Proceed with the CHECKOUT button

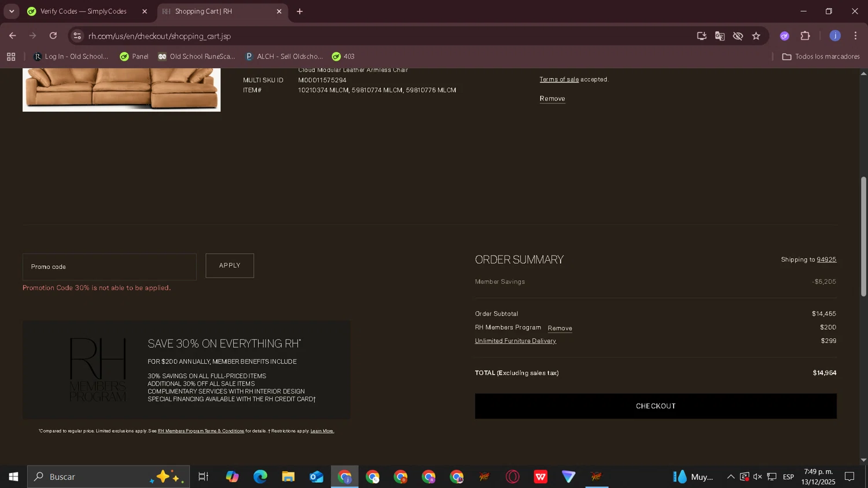[656, 406]
